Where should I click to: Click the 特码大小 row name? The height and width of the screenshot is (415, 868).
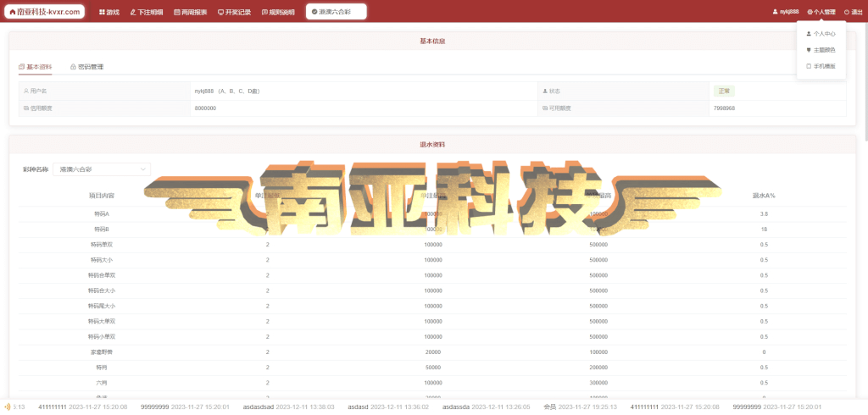pos(102,259)
